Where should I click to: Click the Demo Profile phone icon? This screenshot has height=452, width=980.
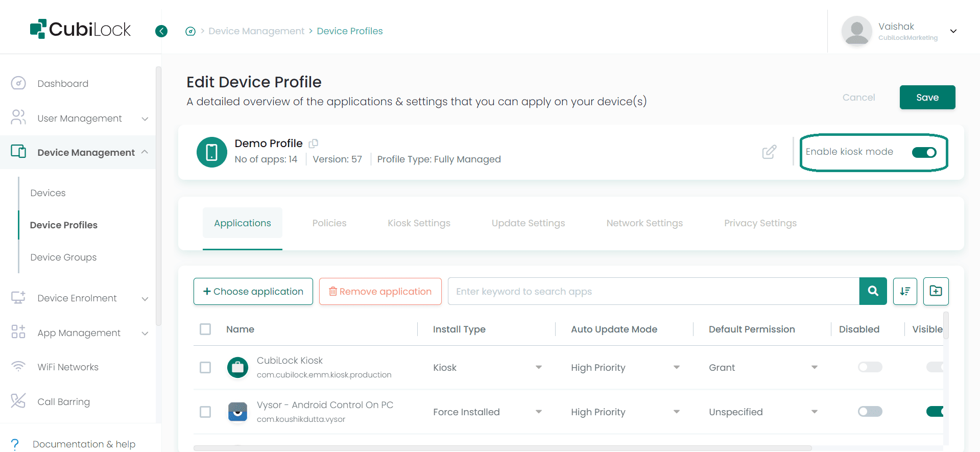coord(212,152)
